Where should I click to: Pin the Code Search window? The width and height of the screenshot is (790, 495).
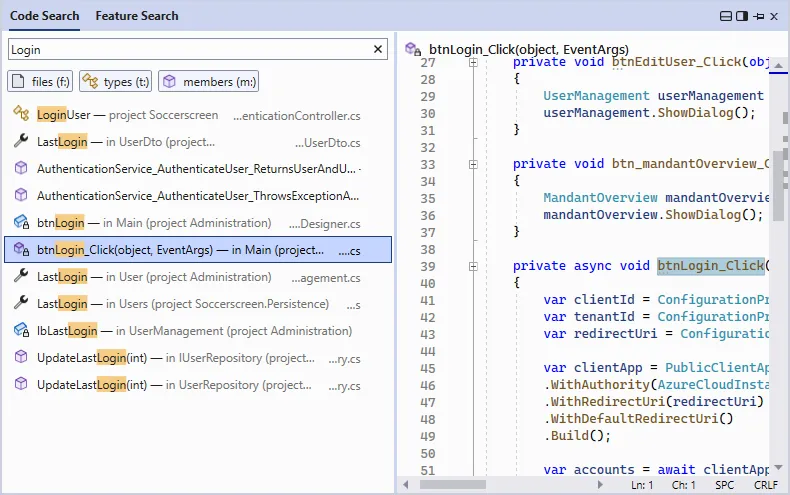(x=759, y=16)
